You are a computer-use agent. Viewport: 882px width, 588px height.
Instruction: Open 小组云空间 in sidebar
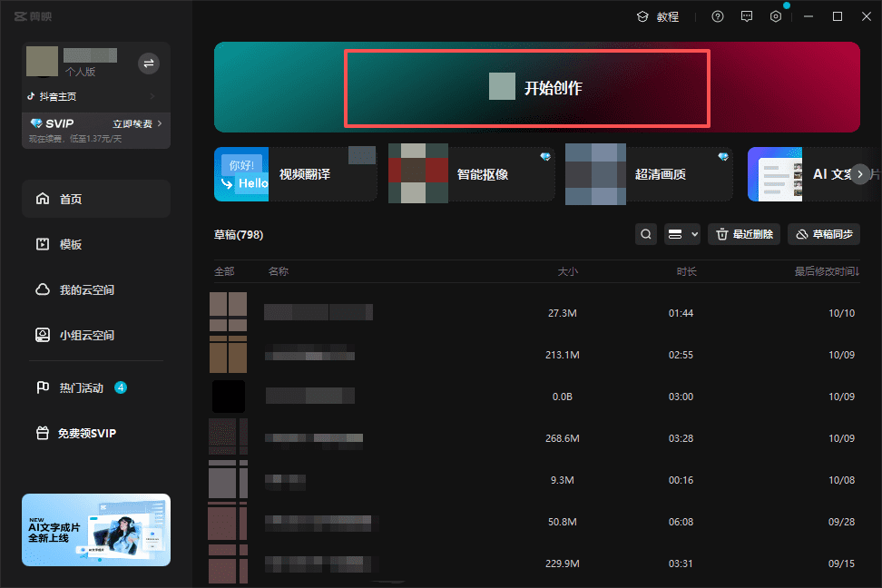[86, 335]
